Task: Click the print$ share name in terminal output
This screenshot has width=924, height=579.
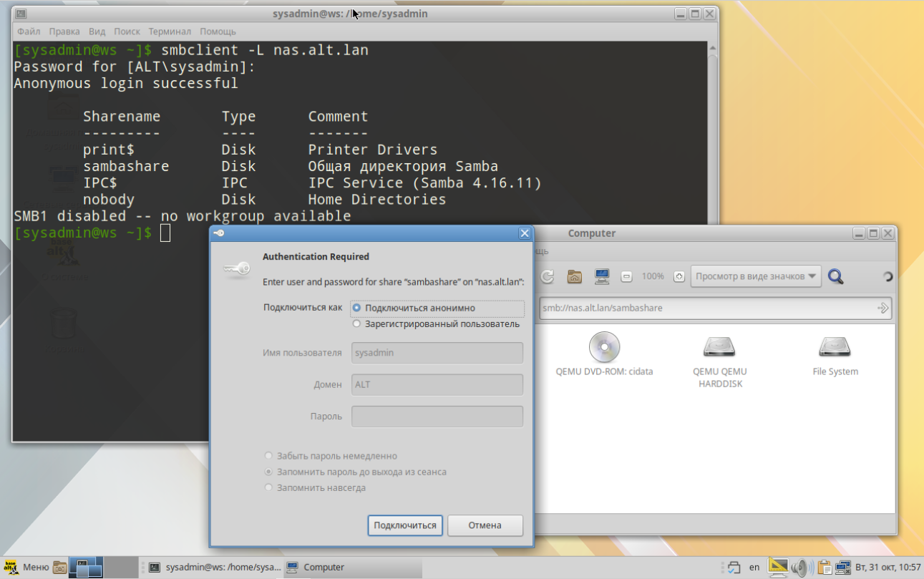Action: tap(109, 150)
